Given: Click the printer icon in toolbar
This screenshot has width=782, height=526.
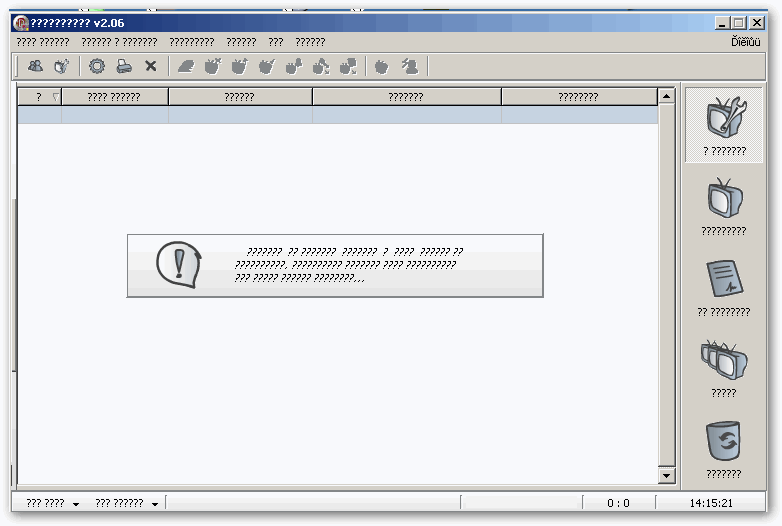Looking at the screenshot, I should click(x=124, y=66).
